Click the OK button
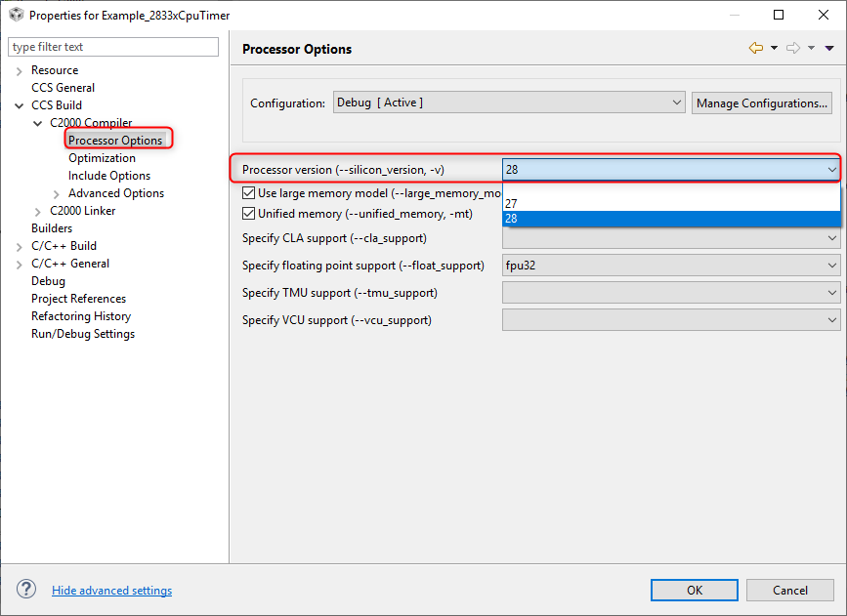Viewport: 847px width, 616px height. [x=694, y=590]
